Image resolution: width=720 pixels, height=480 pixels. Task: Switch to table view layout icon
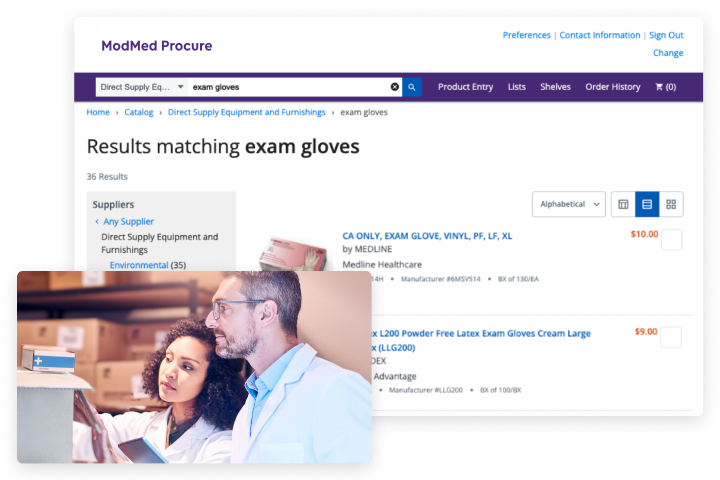tap(623, 204)
